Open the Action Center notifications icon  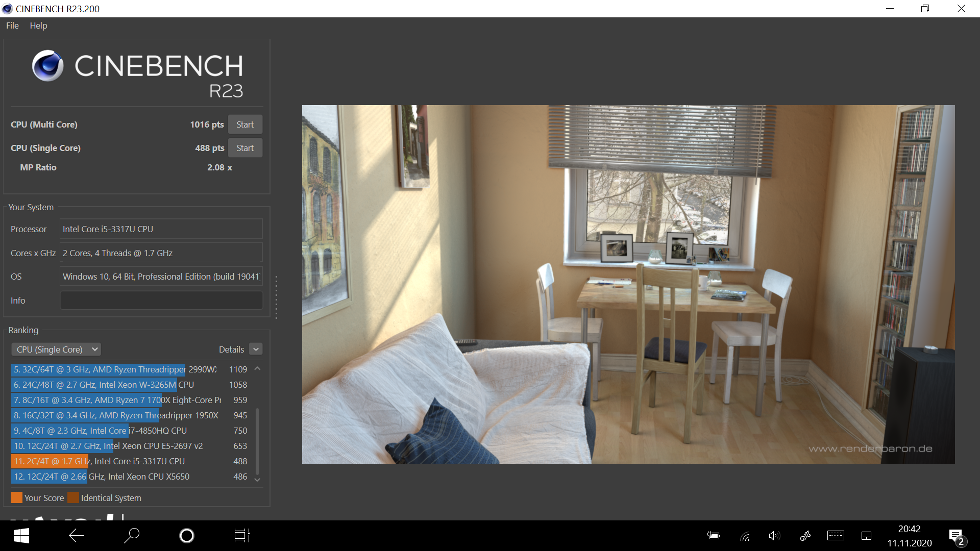(x=956, y=536)
